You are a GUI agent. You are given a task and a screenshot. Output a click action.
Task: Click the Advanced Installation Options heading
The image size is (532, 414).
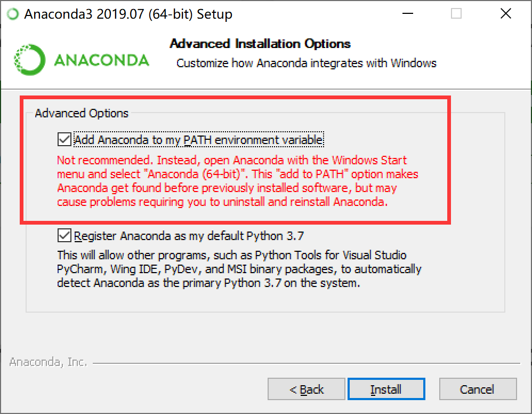pos(260,44)
